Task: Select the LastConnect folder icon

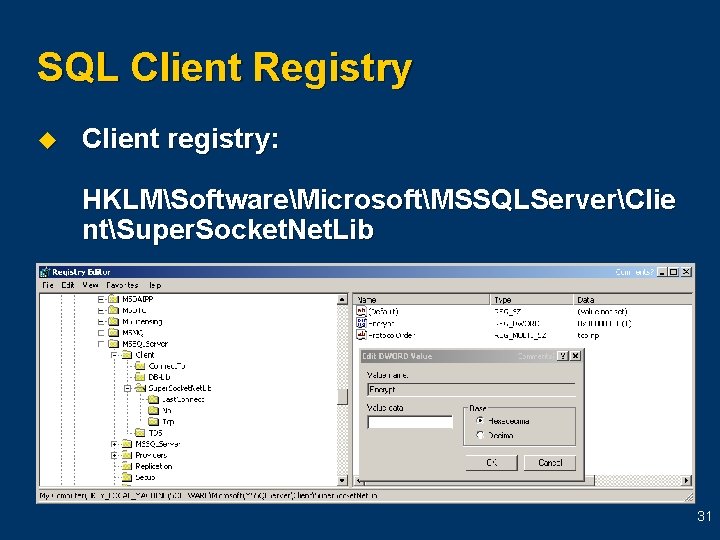Action: point(153,399)
